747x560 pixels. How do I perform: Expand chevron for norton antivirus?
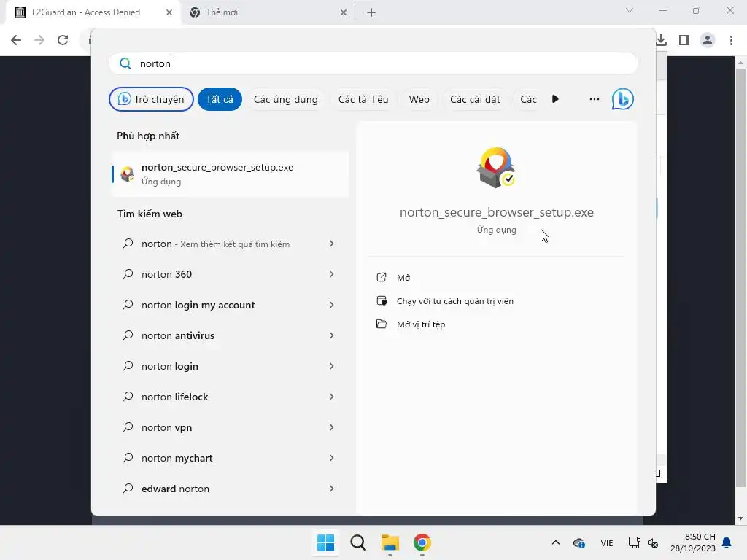(x=332, y=335)
